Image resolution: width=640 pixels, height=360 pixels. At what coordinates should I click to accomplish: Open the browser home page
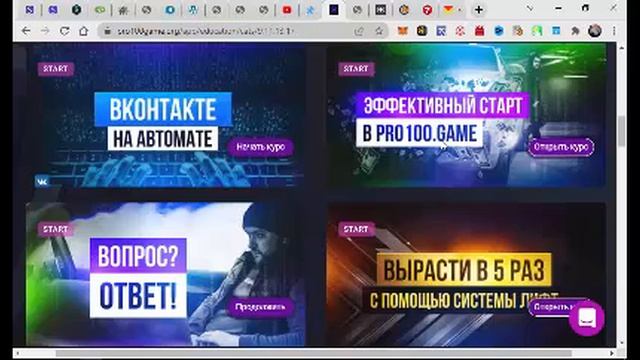click(x=84, y=31)
